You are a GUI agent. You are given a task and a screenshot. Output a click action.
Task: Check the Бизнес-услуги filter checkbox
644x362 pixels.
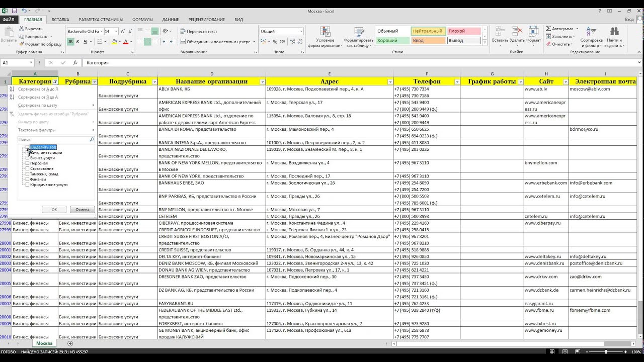pyautogui.click(x=28, y=158)
